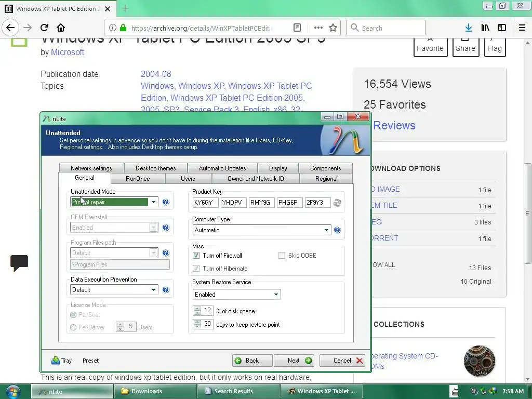Click tablet input panel keyboard icon in tray
Screen dimensions: 532x399
454,391
